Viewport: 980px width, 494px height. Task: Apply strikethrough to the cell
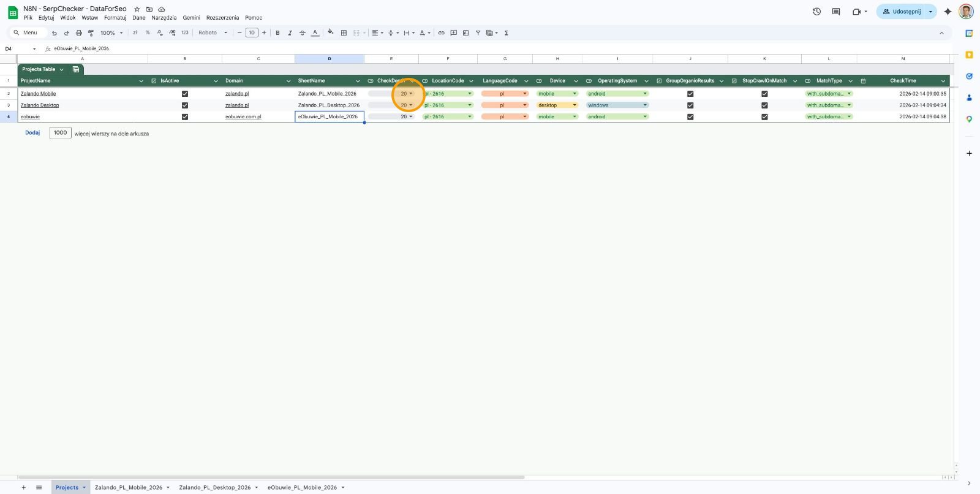coord(302,33)
